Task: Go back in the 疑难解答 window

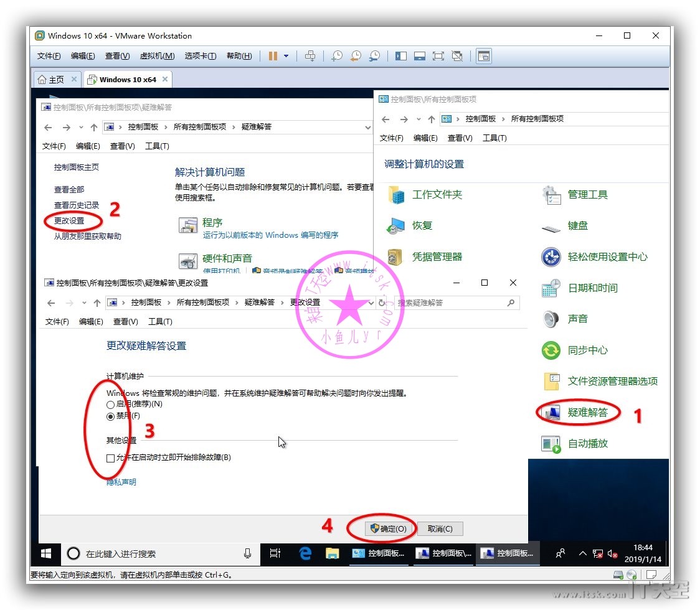Action: 48,127
